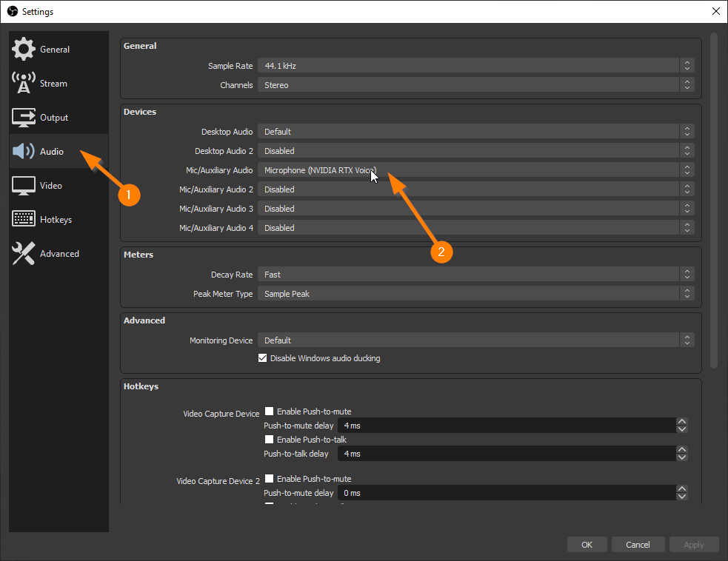Open the Channels dropdown

point(476,85)
